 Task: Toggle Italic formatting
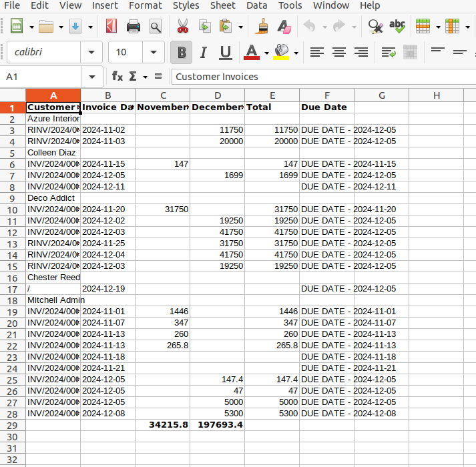coord(204,52)
